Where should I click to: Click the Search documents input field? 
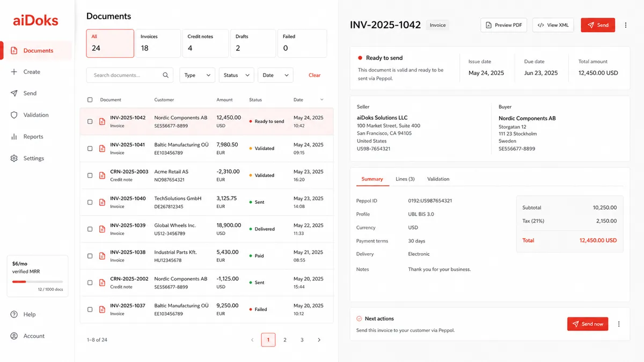pos(130,75)
